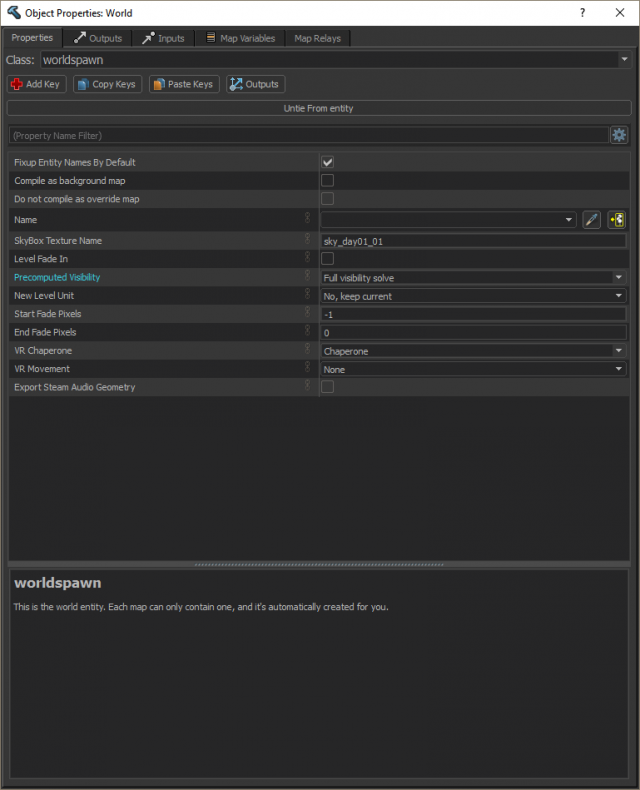Image resolution: width=640 pixels, height=790 pixels.
Task: Click the Copy Keys button
Action: (x=107, y=84)
